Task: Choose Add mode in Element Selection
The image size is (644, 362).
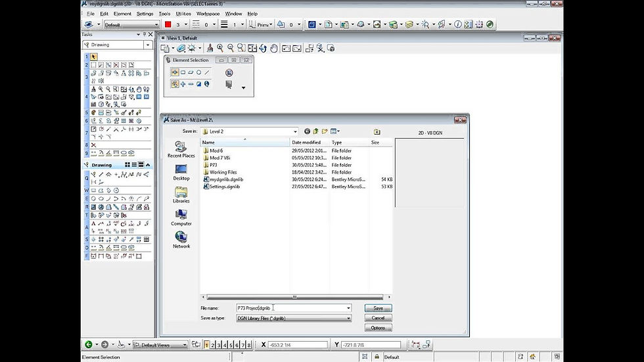Action: (x=183, y=84)
